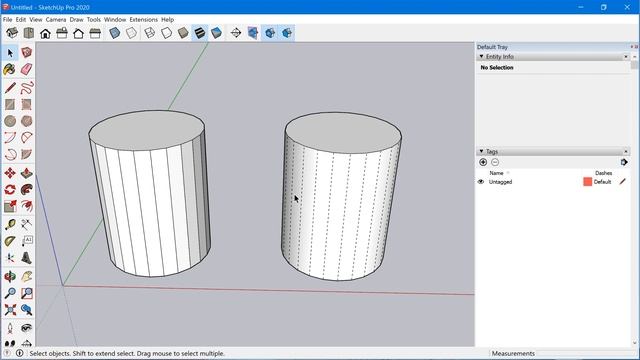
Task: Choose the Orbit tool
Action: pos(10,276)
